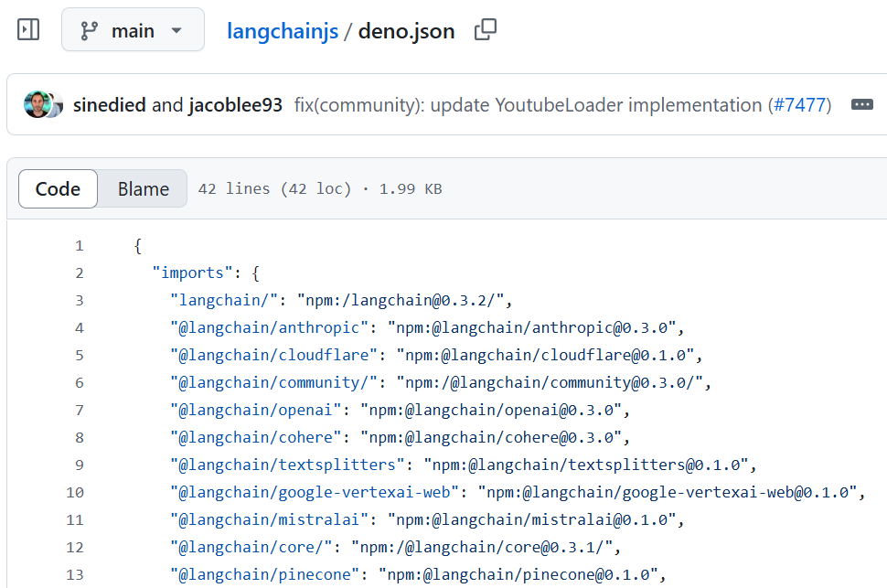Select line number 11

tap(75, 520)
